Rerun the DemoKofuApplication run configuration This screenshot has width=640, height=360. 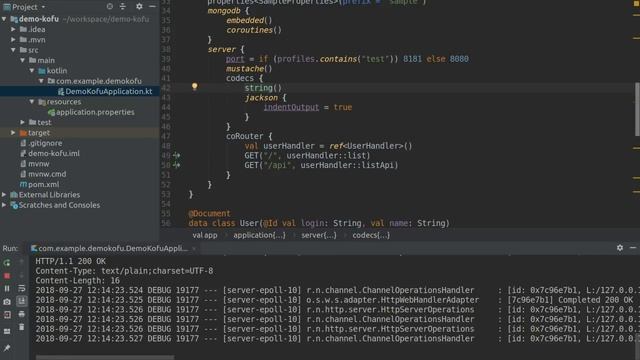(7, 263)
